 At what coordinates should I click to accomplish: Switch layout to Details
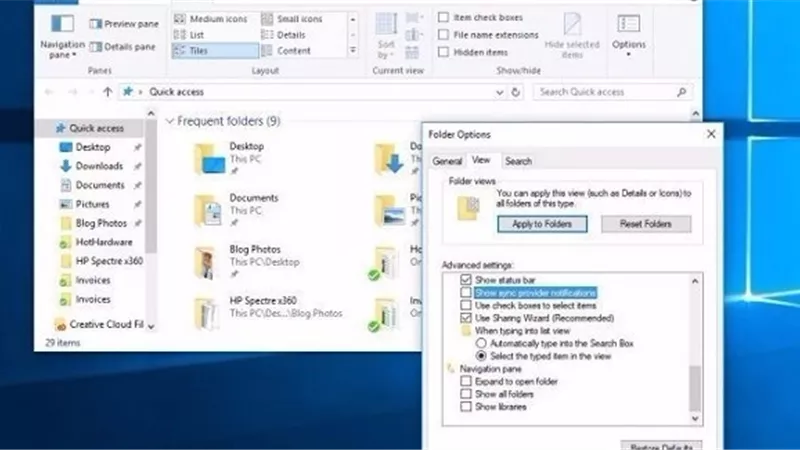284,35
